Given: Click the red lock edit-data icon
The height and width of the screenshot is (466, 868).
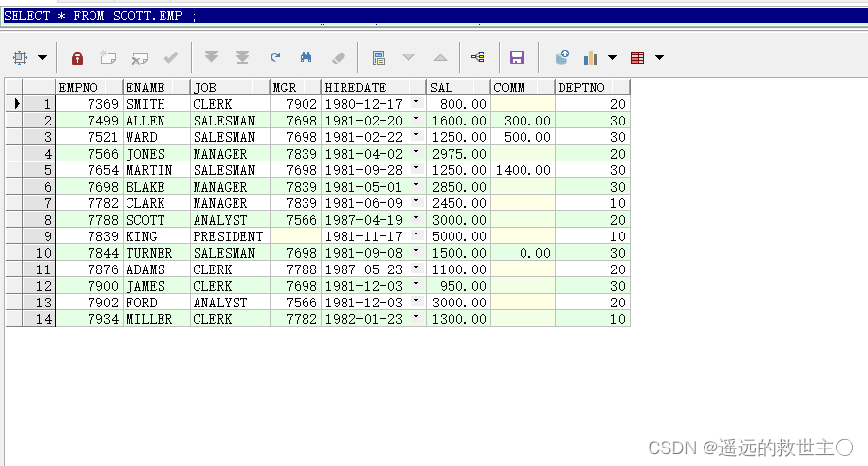Looking at the screenshot, I should pyautogui.click(x=78, y=58).
